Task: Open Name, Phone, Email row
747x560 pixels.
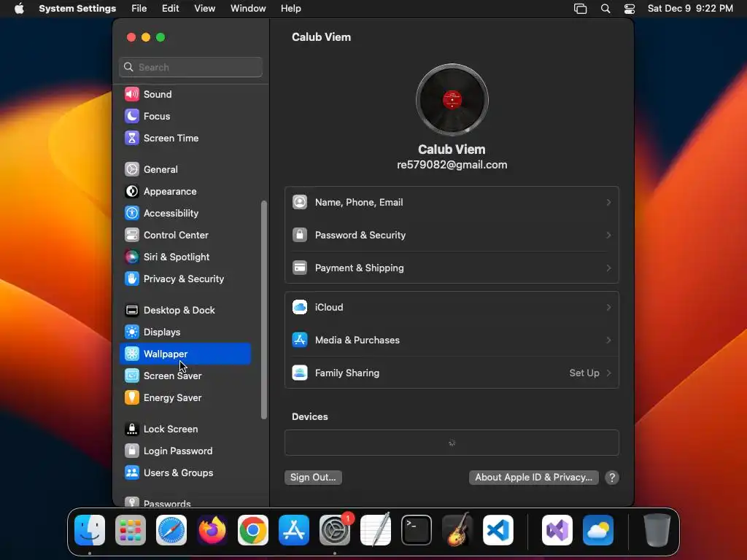Action: click(x=452, y=203)
